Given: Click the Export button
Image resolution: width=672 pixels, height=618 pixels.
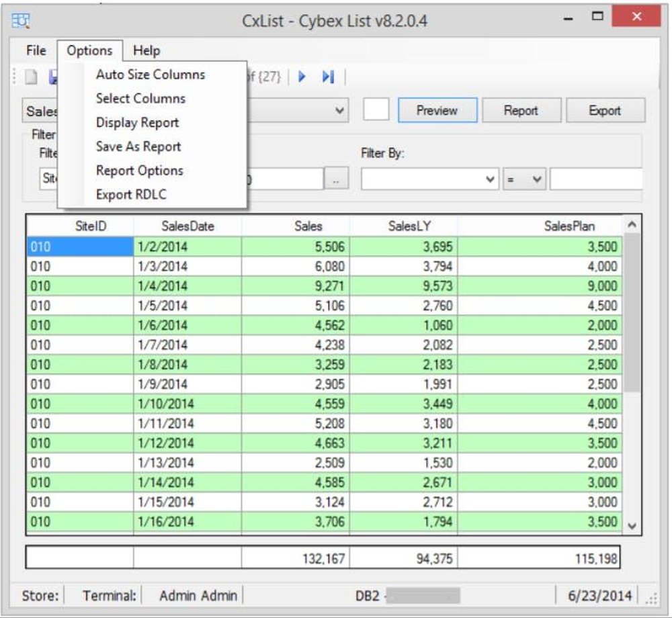Looking at the screenshot, I should [x=605, y=110].
